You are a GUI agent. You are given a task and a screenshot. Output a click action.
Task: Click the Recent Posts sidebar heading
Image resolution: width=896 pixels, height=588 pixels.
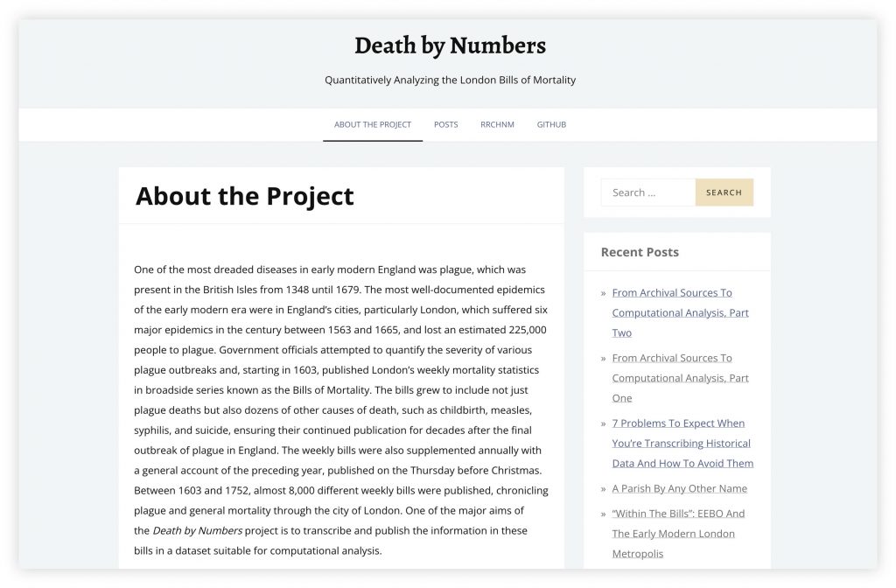(640, 252)
